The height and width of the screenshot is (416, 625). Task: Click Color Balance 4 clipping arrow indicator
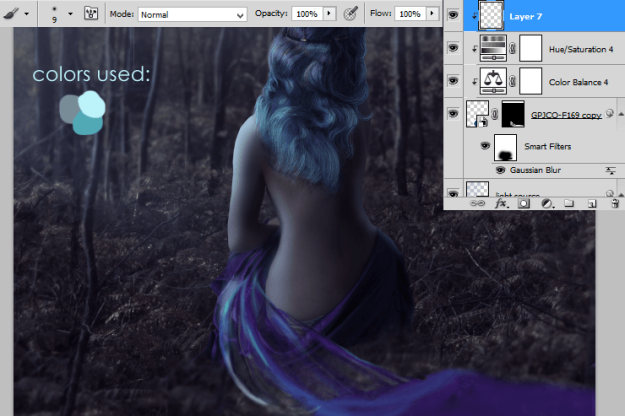pos(474,81)
